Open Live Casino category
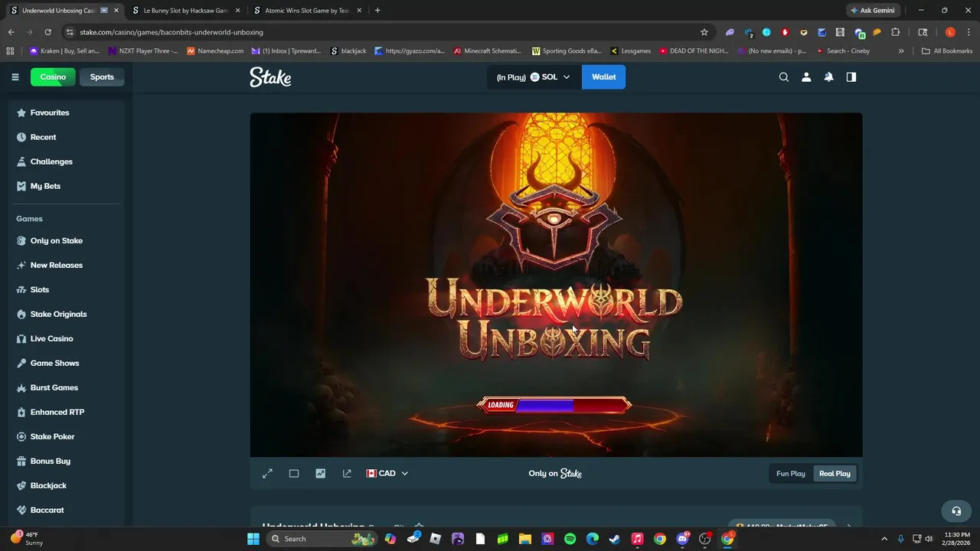This screenshot has width=980, height=551. coord(67,338)
